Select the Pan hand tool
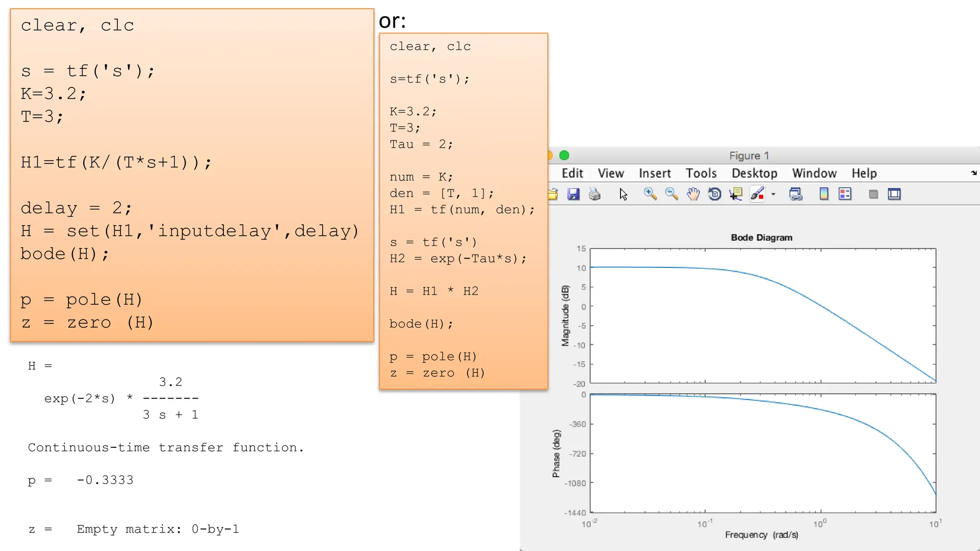Screen dimensions: 980x551 pos(693,194)
